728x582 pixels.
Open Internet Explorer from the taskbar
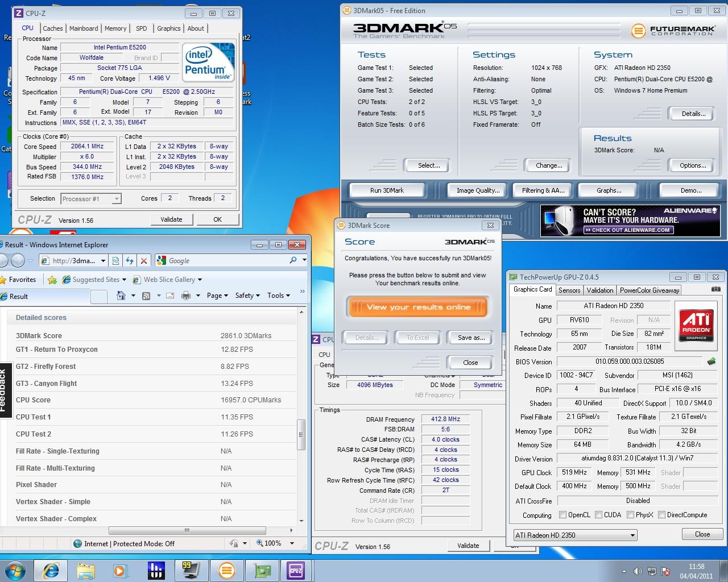[x=51, y=570]
